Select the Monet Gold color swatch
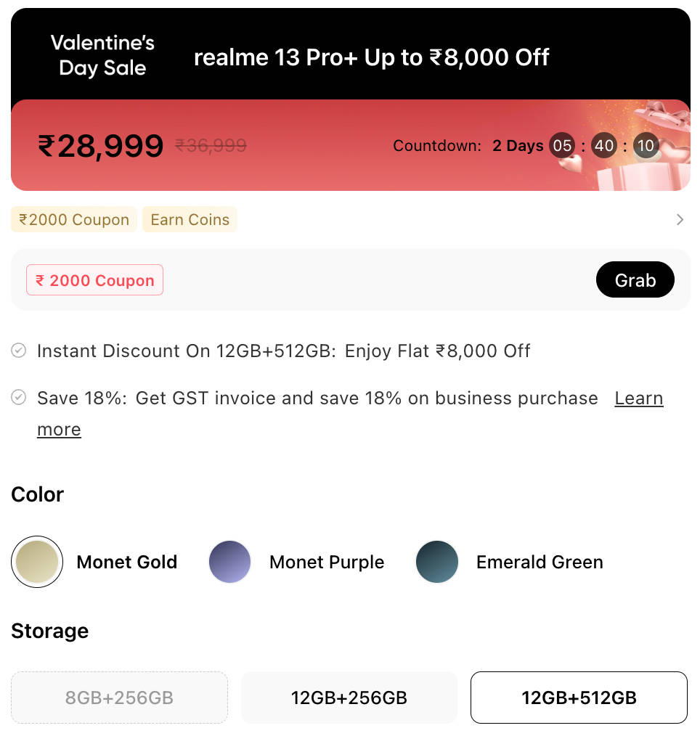 click(37, 562)
